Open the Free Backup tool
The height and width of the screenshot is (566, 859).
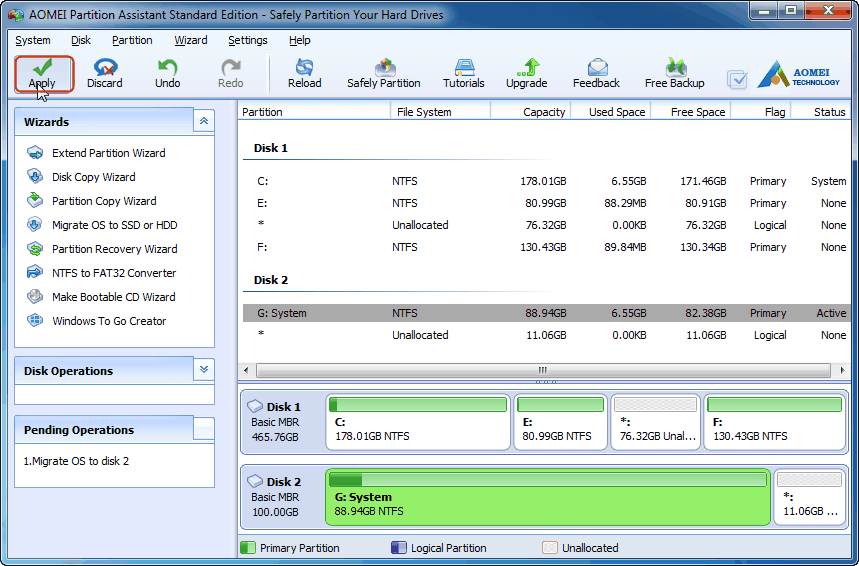[674, 73]
